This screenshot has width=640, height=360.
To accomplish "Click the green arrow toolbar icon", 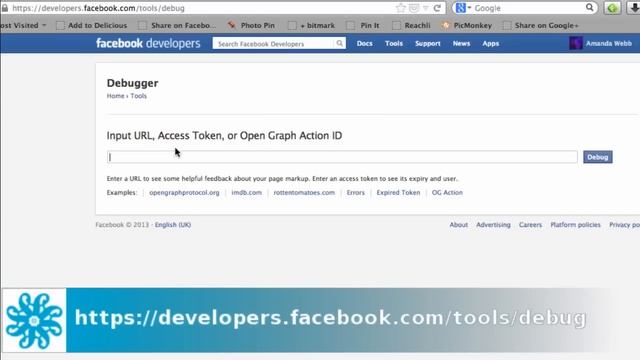I will (612, 8).
